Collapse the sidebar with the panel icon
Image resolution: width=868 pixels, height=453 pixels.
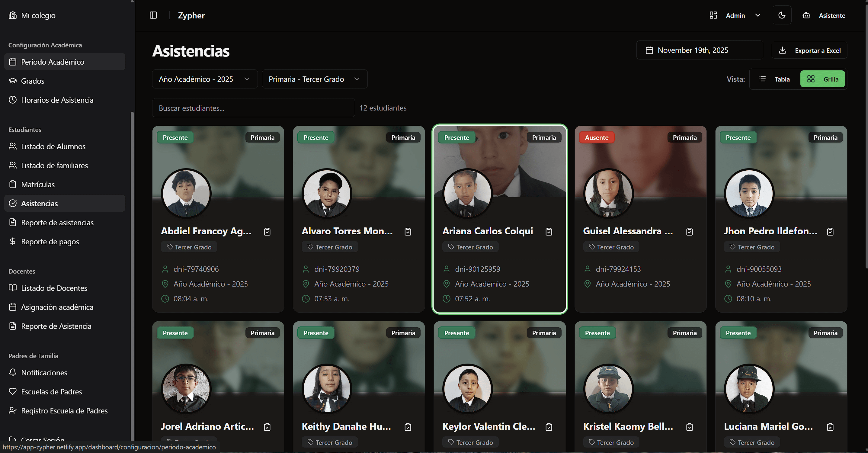(x=153, y=15)
